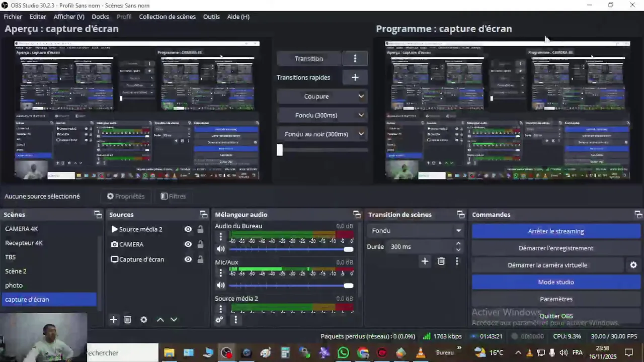Open Mic/Aux options three-dot menu

(x=220, y=273)
